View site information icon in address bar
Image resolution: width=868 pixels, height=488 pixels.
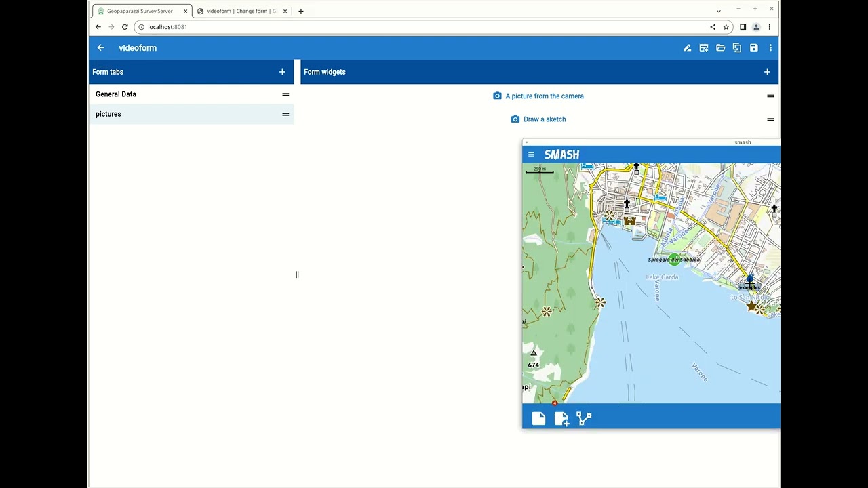(141, 27)
